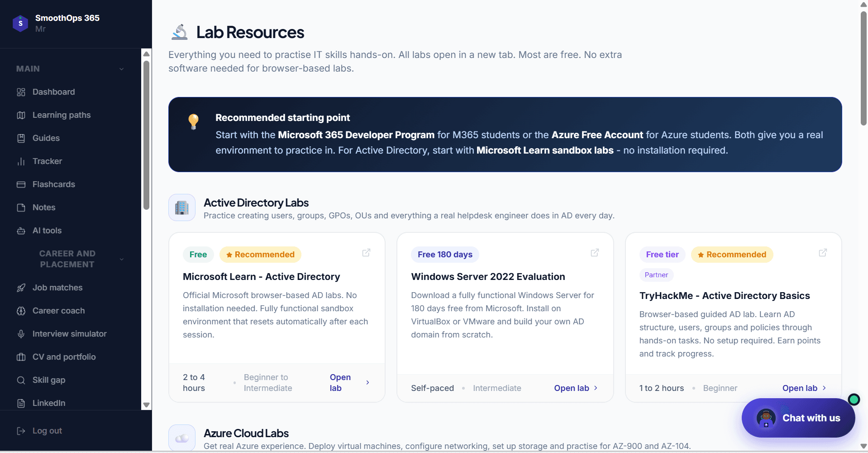This screenshot has width=868, height=453.
Task: Click the Career coach icon
Action: coord(21,311)
